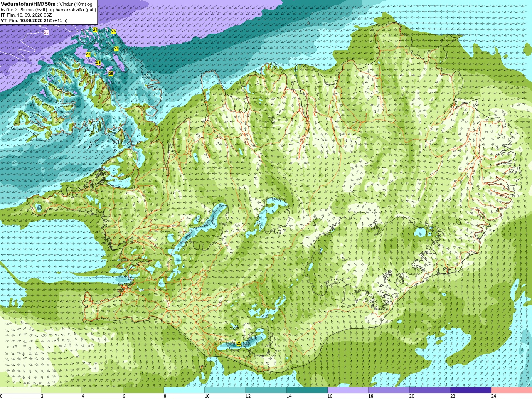This screenshot has height=399, width=532.
Task: Select the 10–12 turquoise legend swatch
Action: pyautogui.click(x=225, y=390)
